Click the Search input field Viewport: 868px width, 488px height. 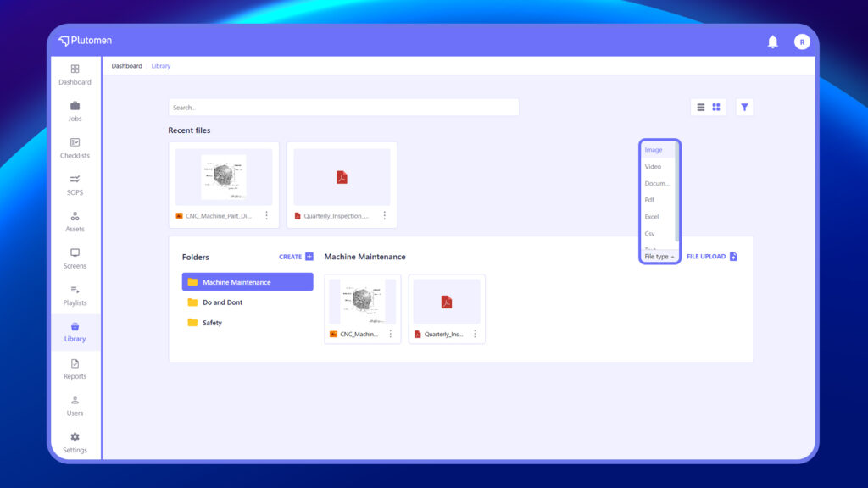coord(344,108)
